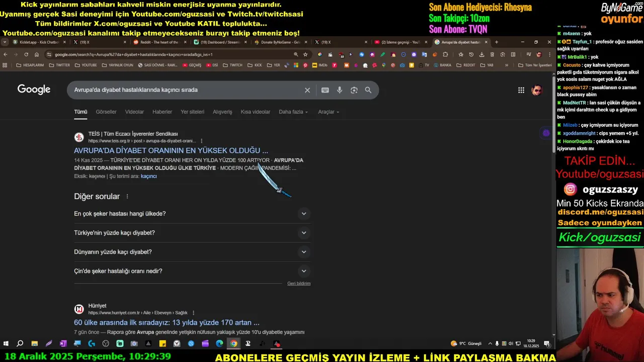Select the Yer siteleri tab
The height and width of the screenshot is (362, 644).
coord(193,112)
